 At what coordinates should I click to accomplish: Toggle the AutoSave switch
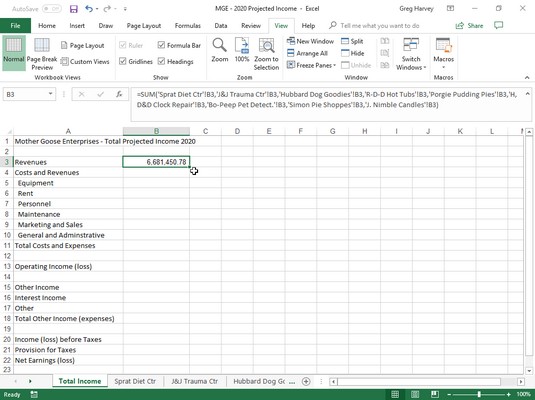[52, 9]
